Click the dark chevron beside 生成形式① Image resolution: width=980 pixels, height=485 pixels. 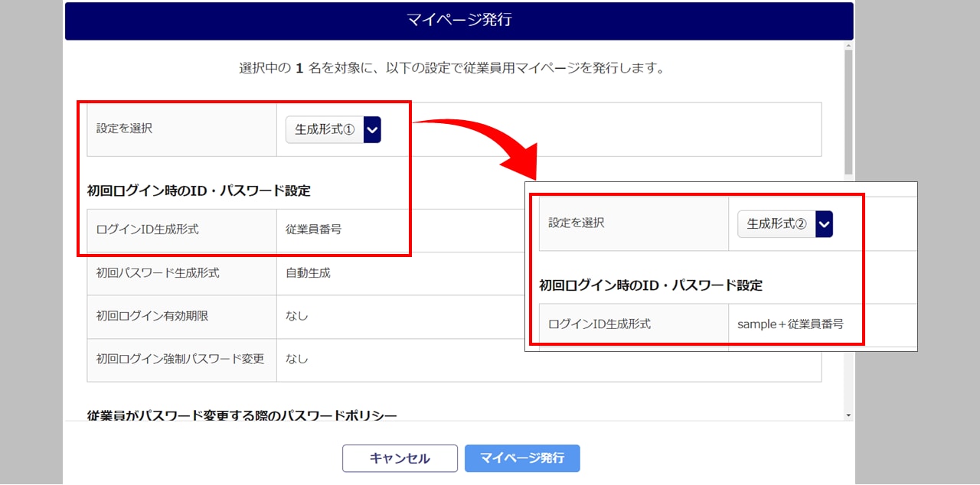coord(372,130)
